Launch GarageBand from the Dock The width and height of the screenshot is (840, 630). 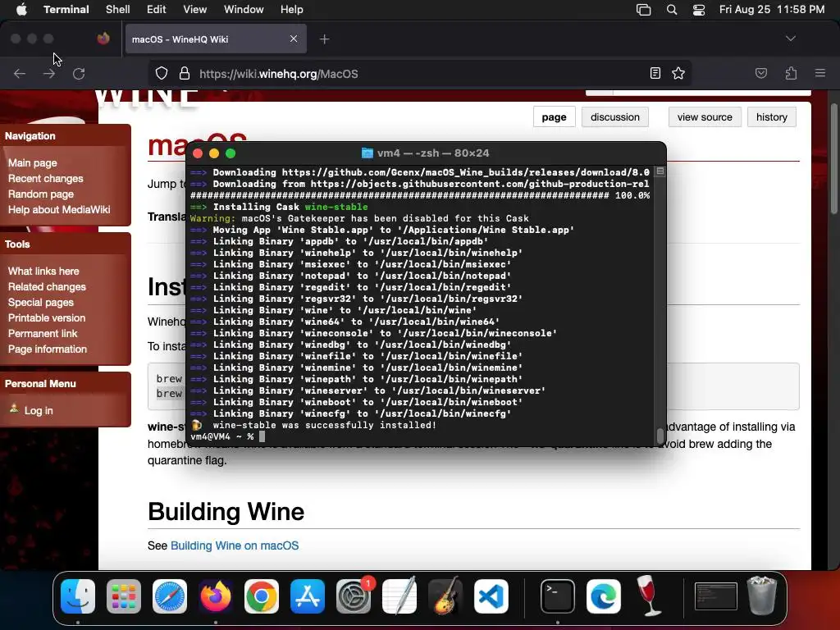click(x=445, y=596)
